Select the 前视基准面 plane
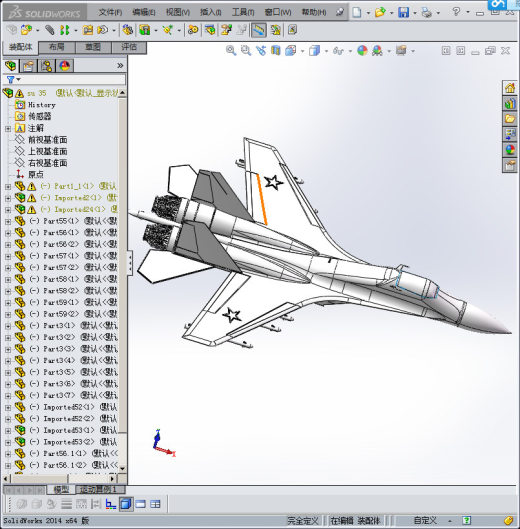 pos(48,140)
